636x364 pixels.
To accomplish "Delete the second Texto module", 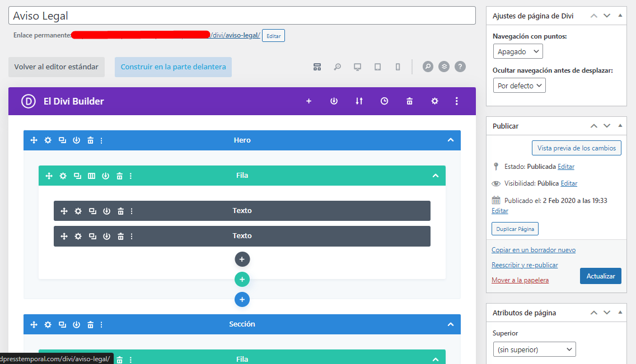I will [120, 236].
